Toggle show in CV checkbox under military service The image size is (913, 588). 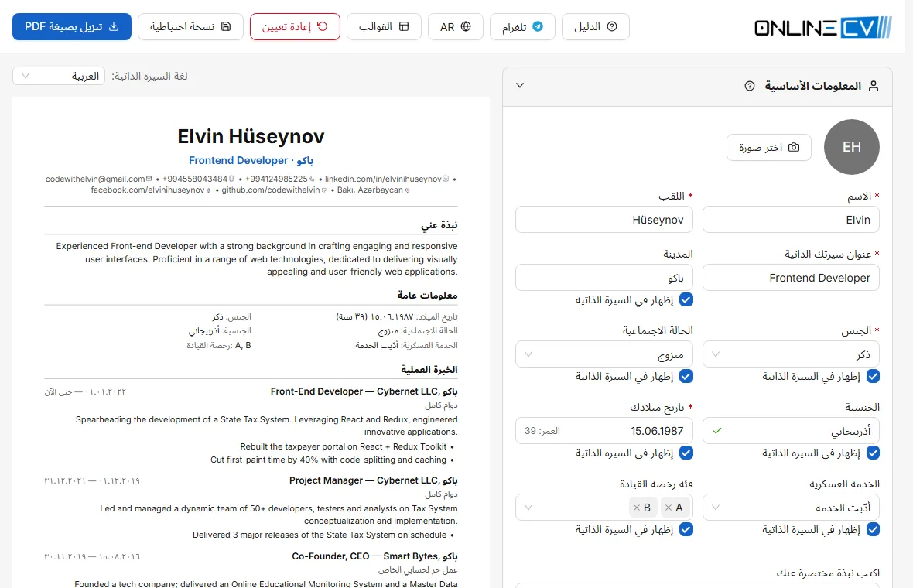pos(873,530)
